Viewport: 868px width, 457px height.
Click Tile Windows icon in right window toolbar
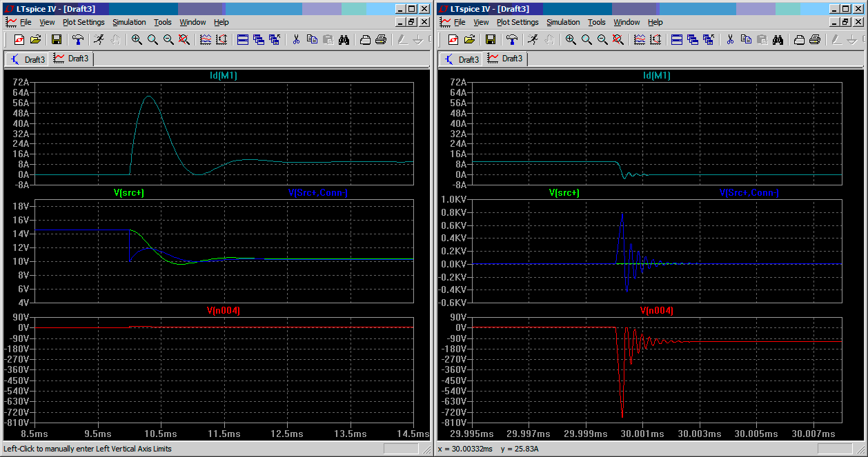click(x=676, y=39)
